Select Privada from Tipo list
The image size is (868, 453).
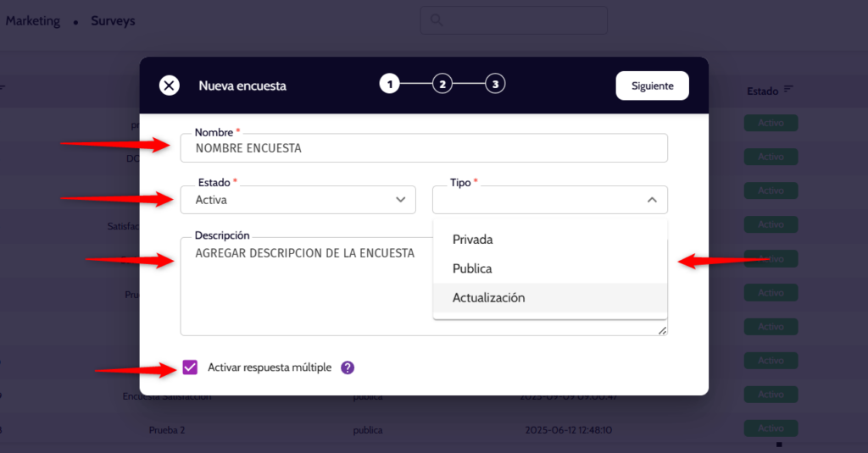(472, 240)
